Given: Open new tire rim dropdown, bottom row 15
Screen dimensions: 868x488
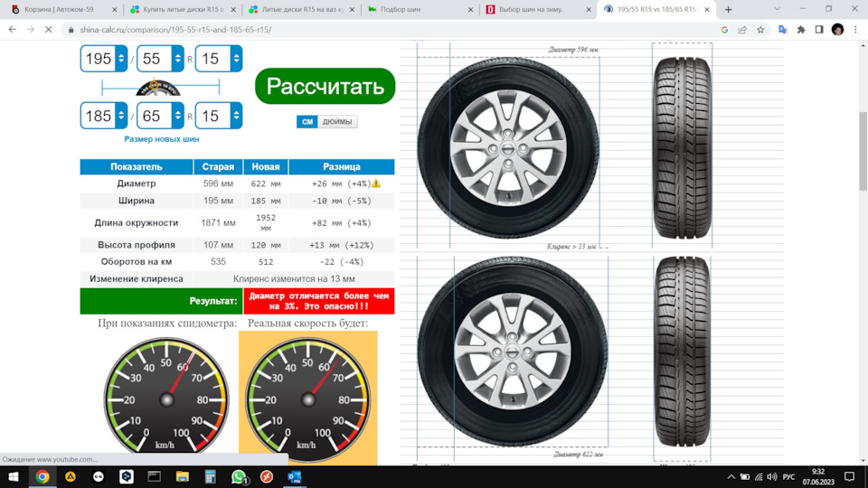Looking at the screenshot, I should 219,116.
